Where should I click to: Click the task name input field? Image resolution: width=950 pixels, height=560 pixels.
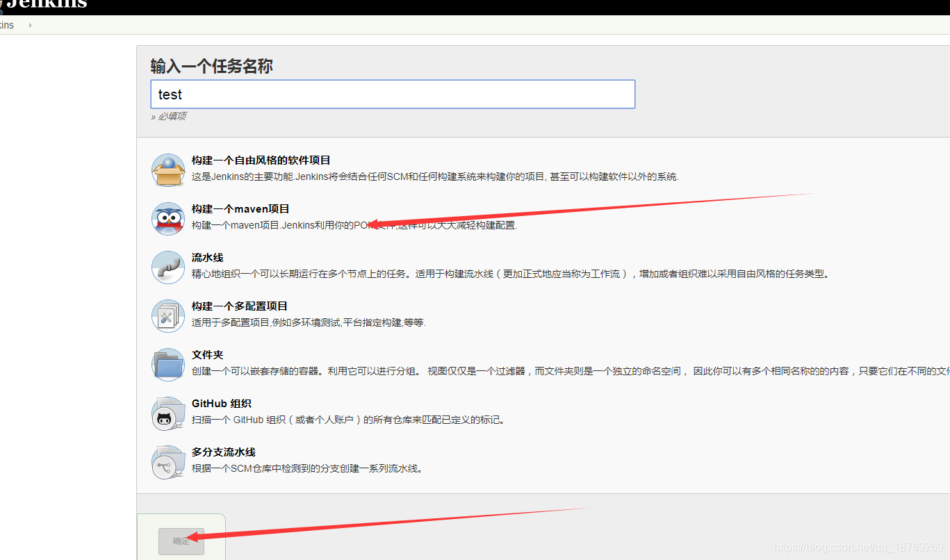click(x=393, y=94)
